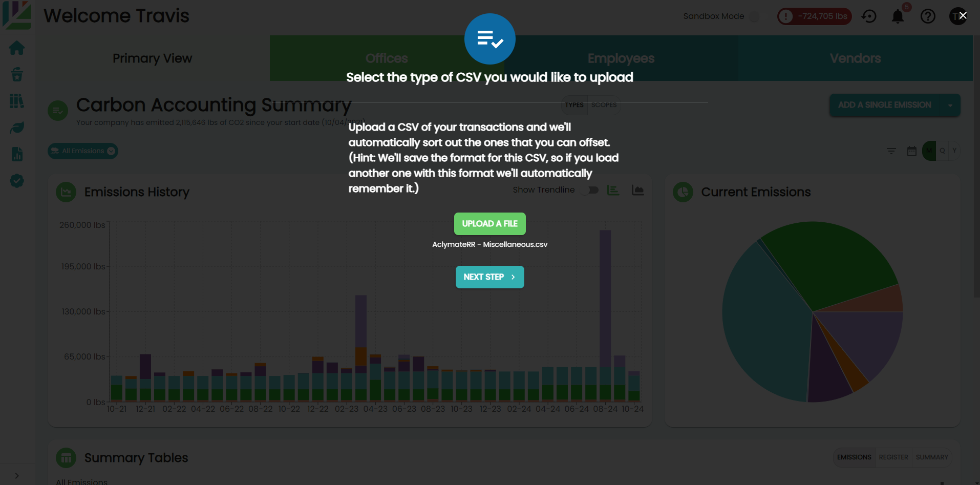Open the leaf offsets sidebar icon
This screenshot has width=980, height=485.
[17, 128]
